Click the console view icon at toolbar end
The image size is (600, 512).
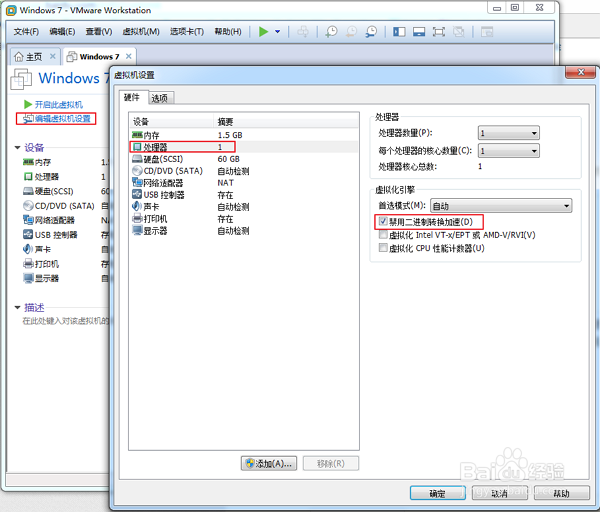(x=487, y=32)
